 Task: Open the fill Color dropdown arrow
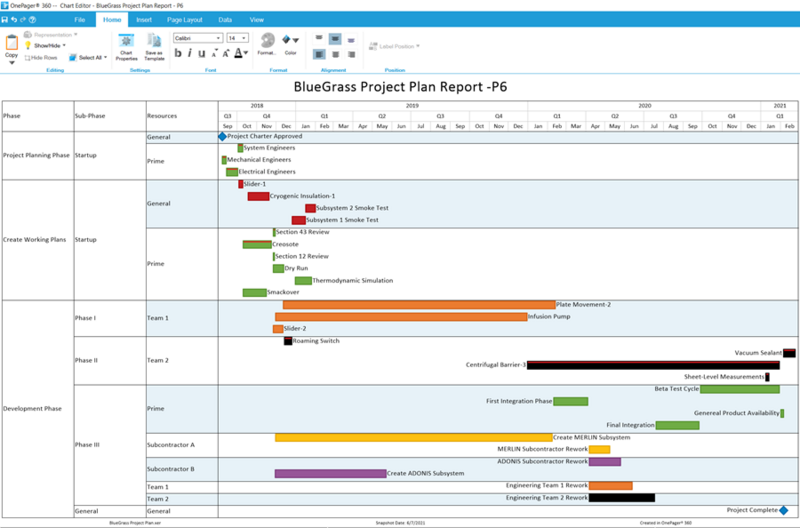[296, 40]
